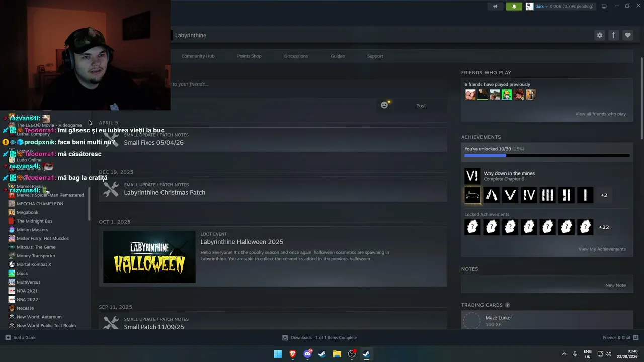644x362 pixels.
Task: Click the library game list scrollbar
Action: coord(90,204)
